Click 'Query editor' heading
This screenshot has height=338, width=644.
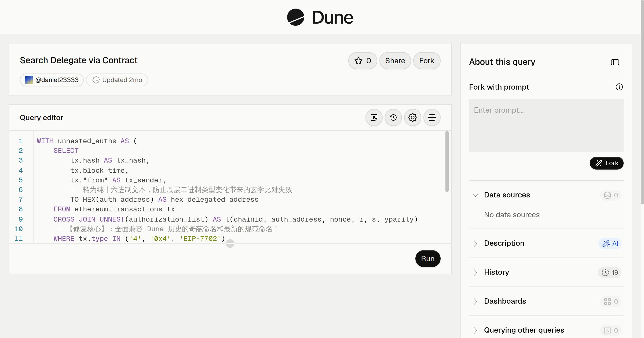pyautogui.click(x=41, y=117)
